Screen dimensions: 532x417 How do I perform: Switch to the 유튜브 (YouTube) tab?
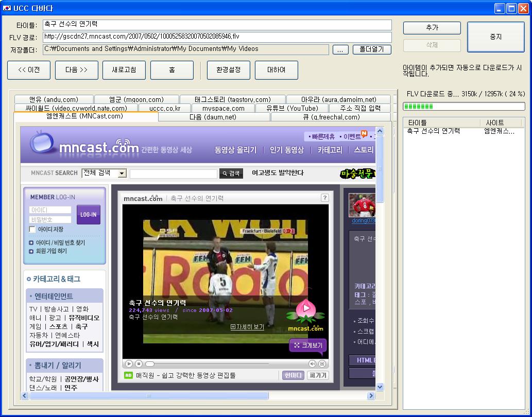(292, 108)
